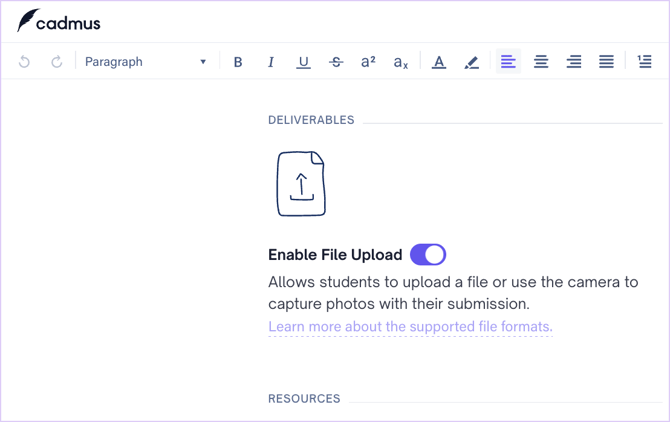
Task: Click the Redo arrow icon
Action: pos(57,62)
